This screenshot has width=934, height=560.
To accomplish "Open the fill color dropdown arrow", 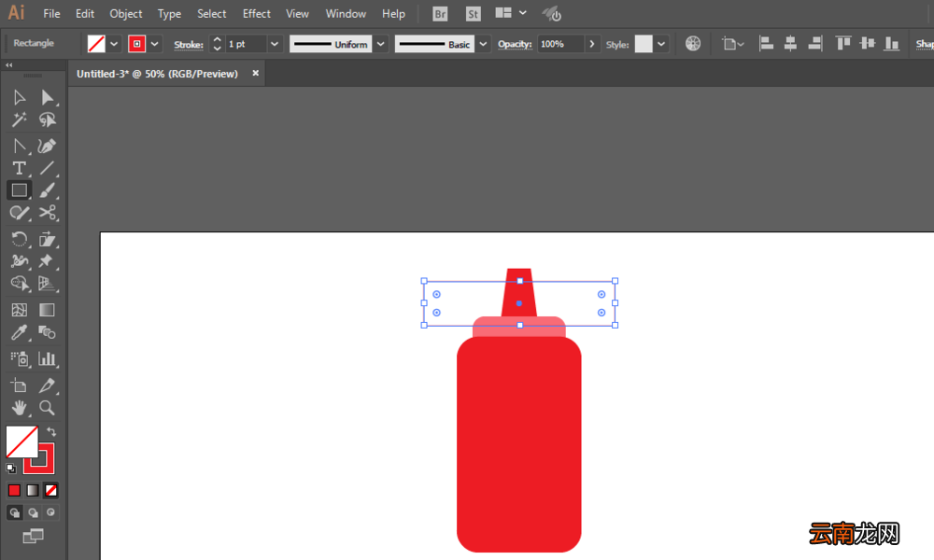I will click(114, 44).
